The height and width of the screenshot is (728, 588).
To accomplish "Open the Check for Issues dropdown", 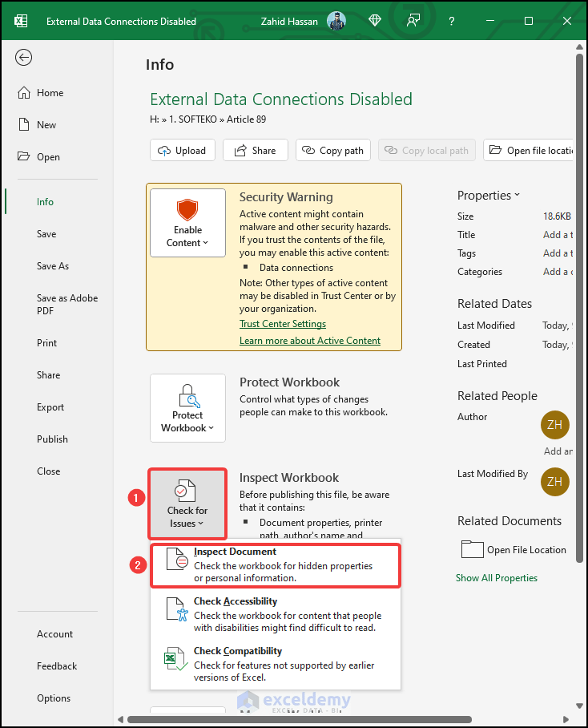I will pos(187,504).
